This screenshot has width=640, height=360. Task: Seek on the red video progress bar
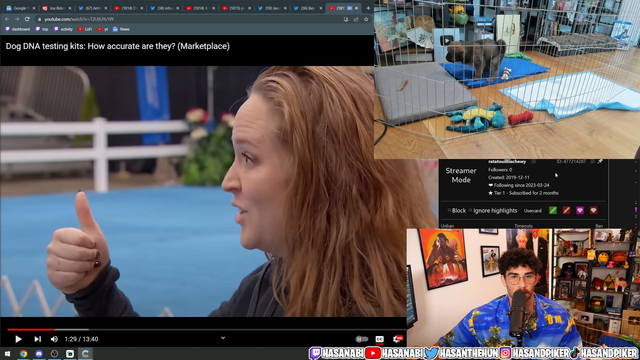31,329
